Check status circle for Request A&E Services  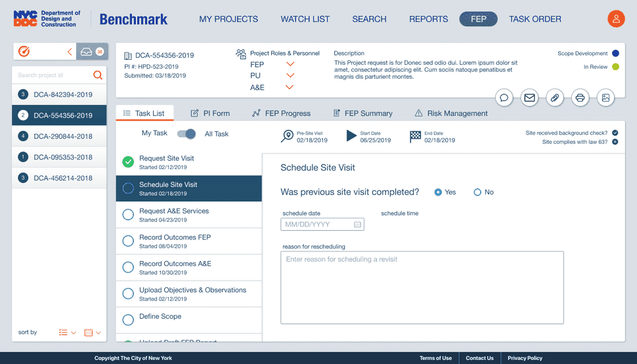point(128,214)
